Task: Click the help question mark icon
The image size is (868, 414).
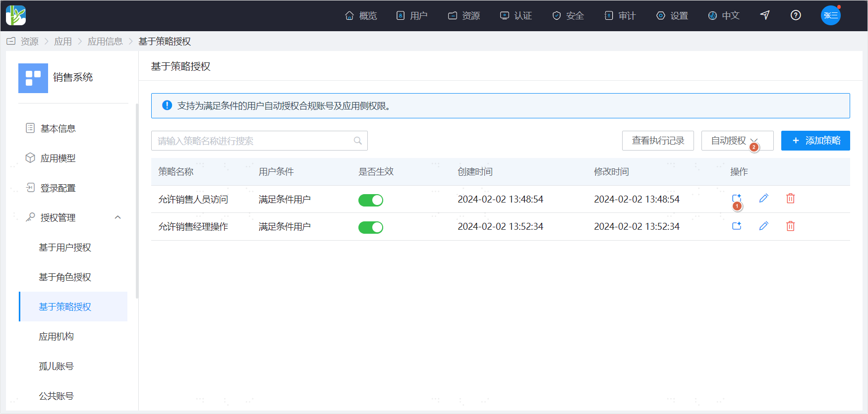Action: 796,15
